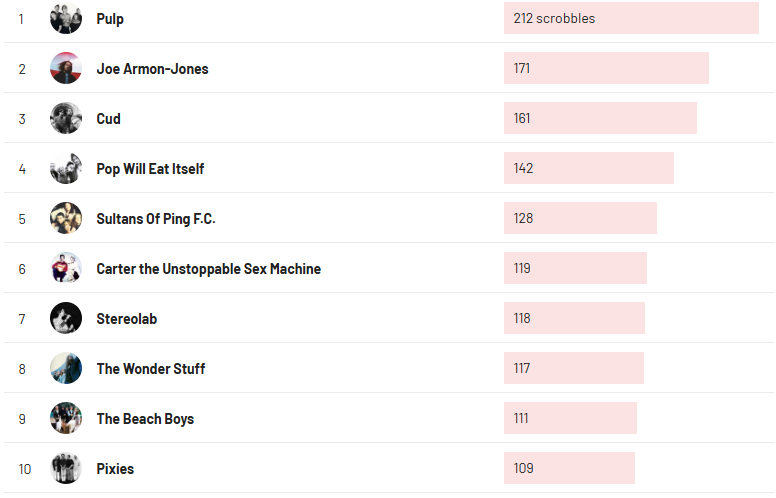Image resolution: width=776 pixels, height=498 pixels.
Task: Click the Pixies avatar thumbnail
Action: tap(66, 468)
